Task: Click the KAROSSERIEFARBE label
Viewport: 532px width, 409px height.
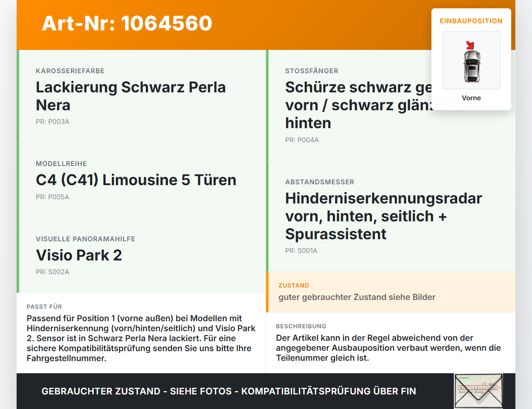Action: [x=70, y=71]
